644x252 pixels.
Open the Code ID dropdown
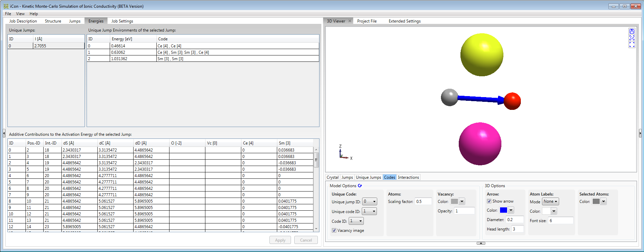tap(356, 221)
